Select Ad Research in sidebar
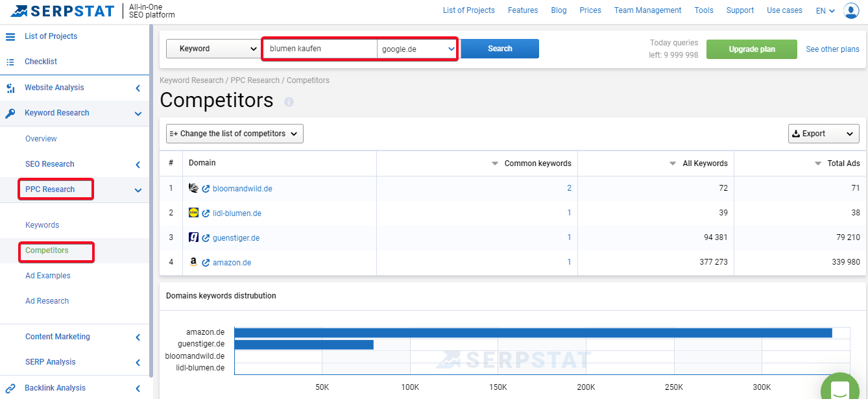This screenshot has width=868, height=399. pos(47,301)
